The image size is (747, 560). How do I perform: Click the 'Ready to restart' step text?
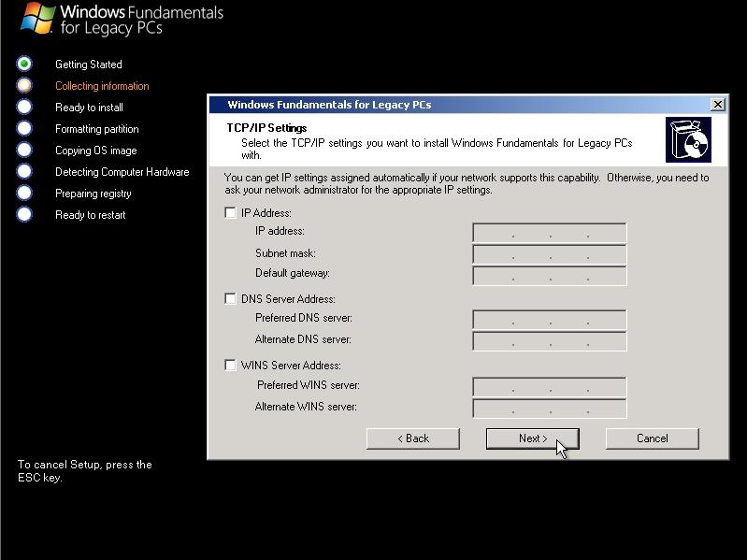point(91,215)
